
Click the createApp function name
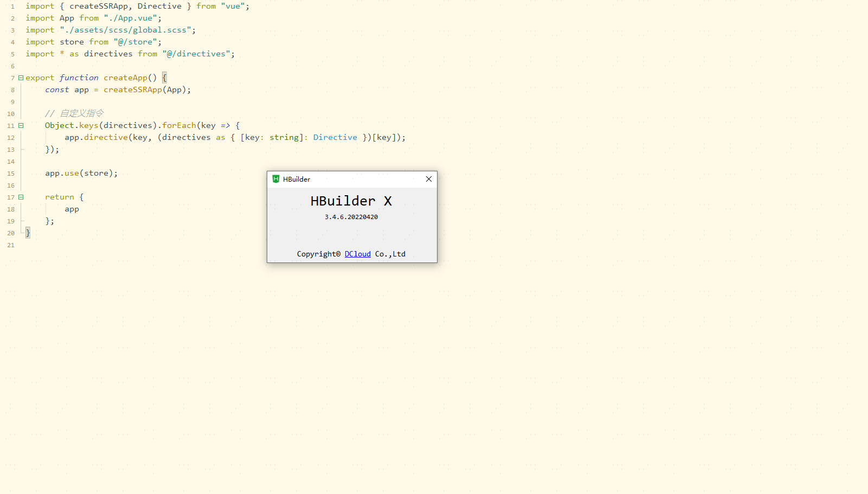(x=125, y=78)
